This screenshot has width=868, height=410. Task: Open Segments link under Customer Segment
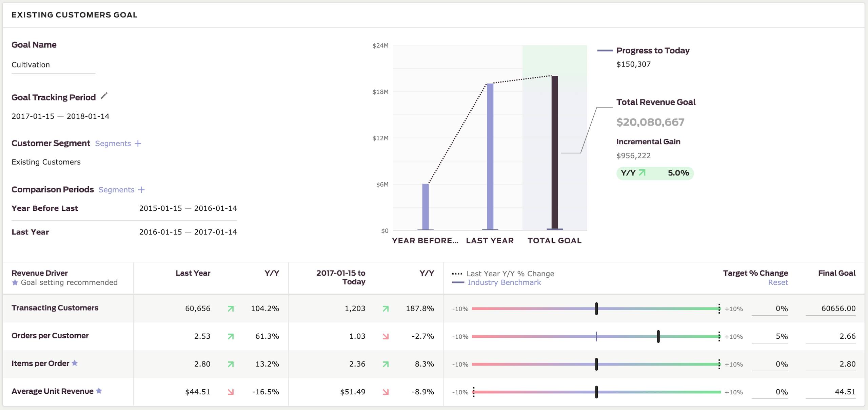click(x=113, y=144)
